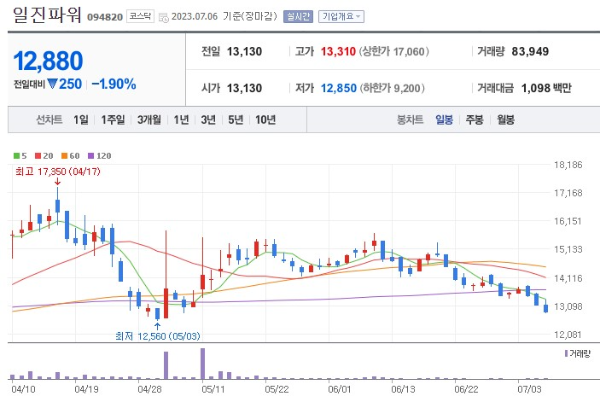Click the 15,133 price axis label
600x407 pixels.
[568, 249]
